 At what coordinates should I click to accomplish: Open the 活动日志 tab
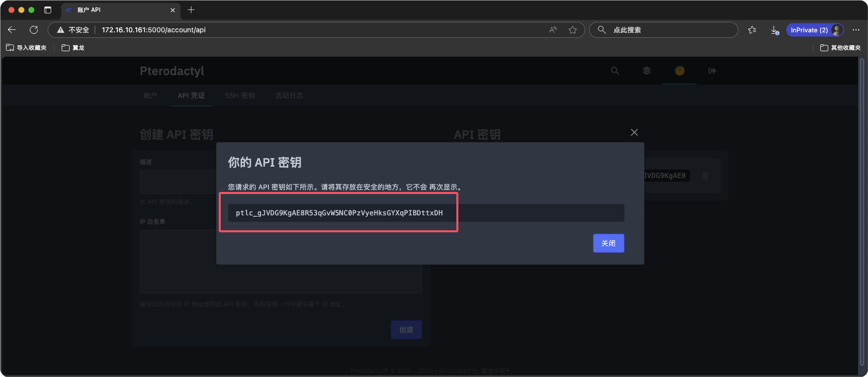click(289, 95)
